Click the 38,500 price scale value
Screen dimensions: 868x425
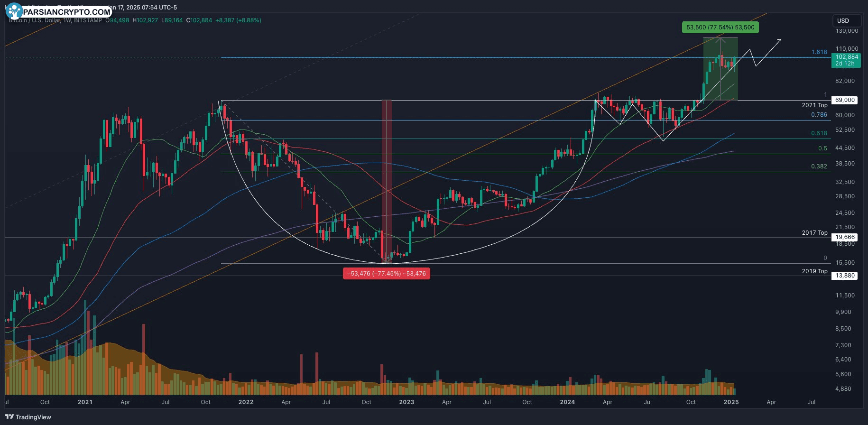pyautogui.click(x=845, y=164)
